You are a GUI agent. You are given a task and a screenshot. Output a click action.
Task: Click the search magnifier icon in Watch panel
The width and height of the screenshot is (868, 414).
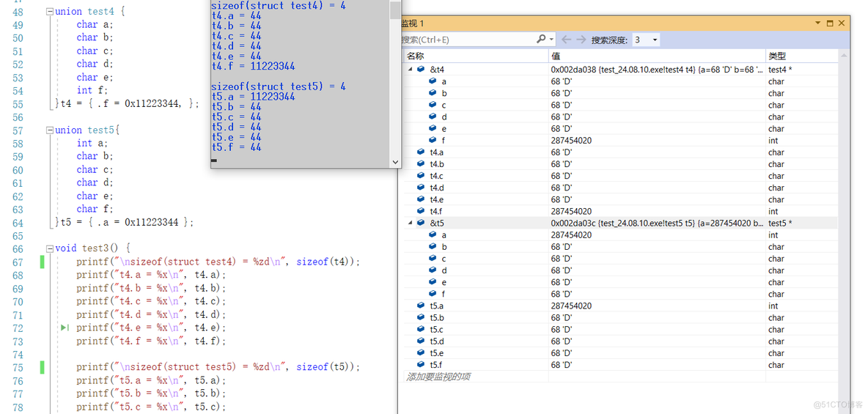(x=540, y=40)
